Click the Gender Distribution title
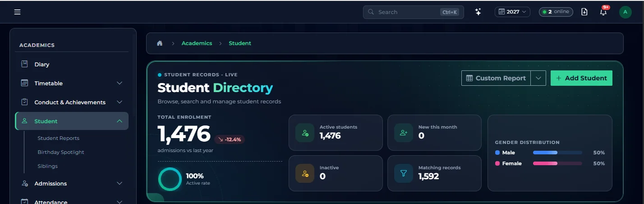Image resolution: width=644 pixels, height=204 pixels. (527, 142)
